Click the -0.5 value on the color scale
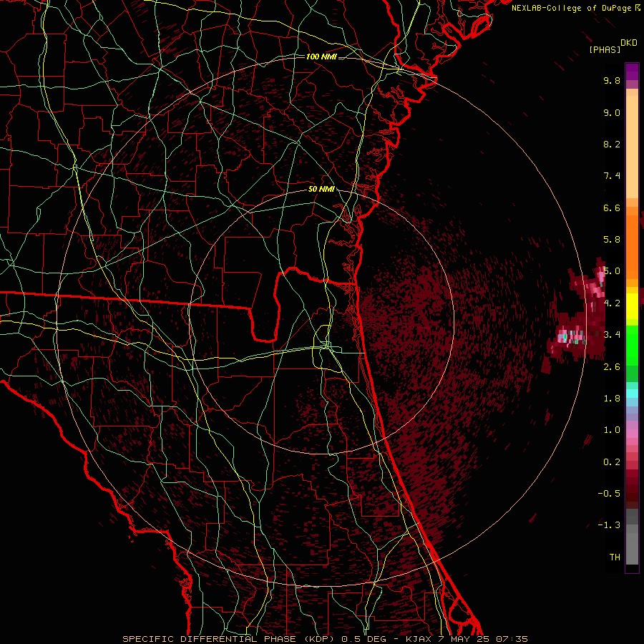Viewport: 644px width, 644px height. pyautogui.click(x=609, y=493)
